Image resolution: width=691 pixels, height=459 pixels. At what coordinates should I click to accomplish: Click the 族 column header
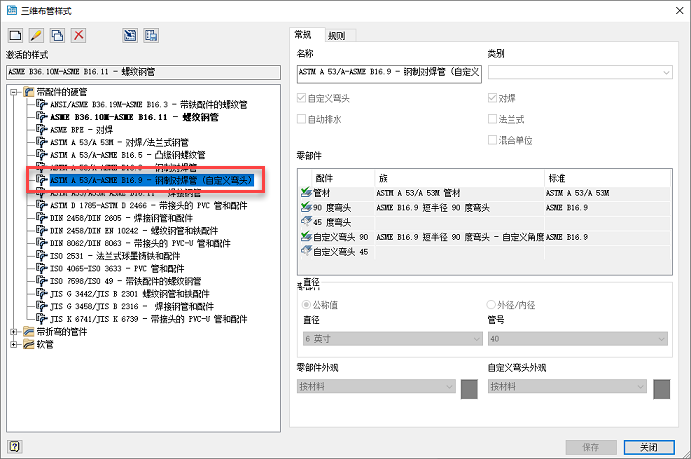[460, 178]
